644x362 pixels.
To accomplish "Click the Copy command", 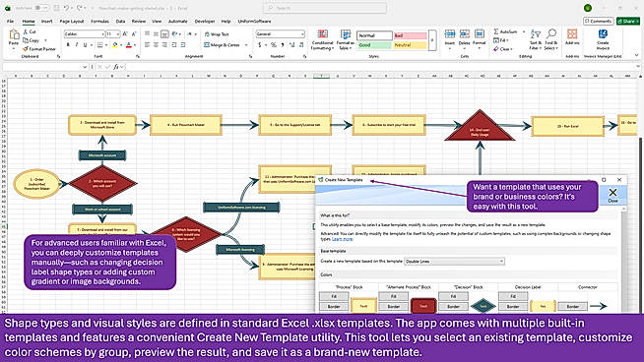I will tap(32, 40).
